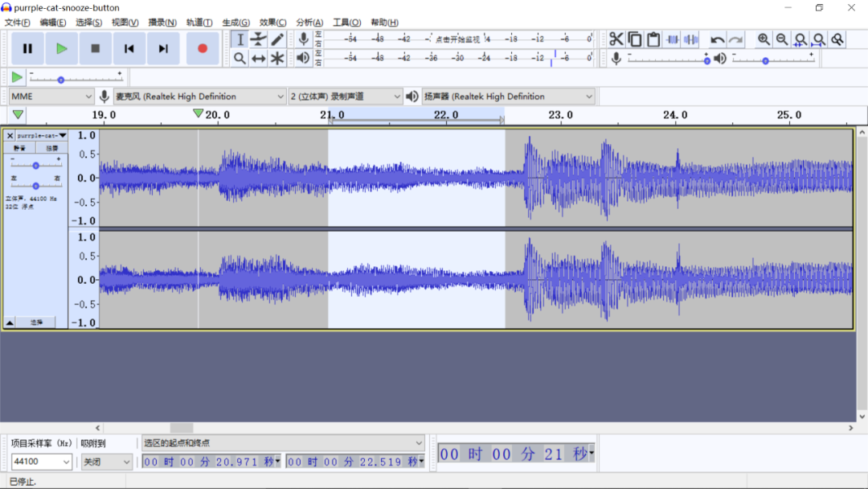Image resolution: width=868 pixels, height=489 pixels.
Task: Click Play-at-speed green play button
Action: click(x=17, y=77)
